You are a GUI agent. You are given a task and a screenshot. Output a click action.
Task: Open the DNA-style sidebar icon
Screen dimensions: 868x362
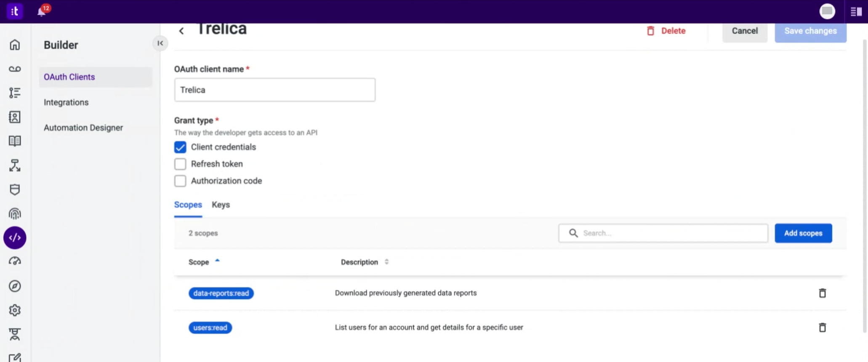click(15, 334)
